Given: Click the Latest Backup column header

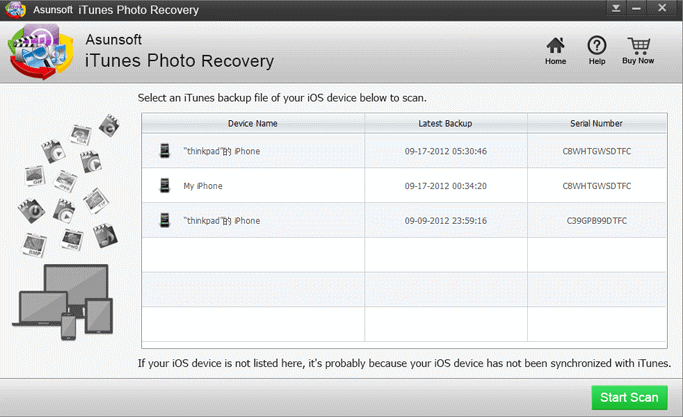Looking at the screenshot, I should tap(446, 123).
